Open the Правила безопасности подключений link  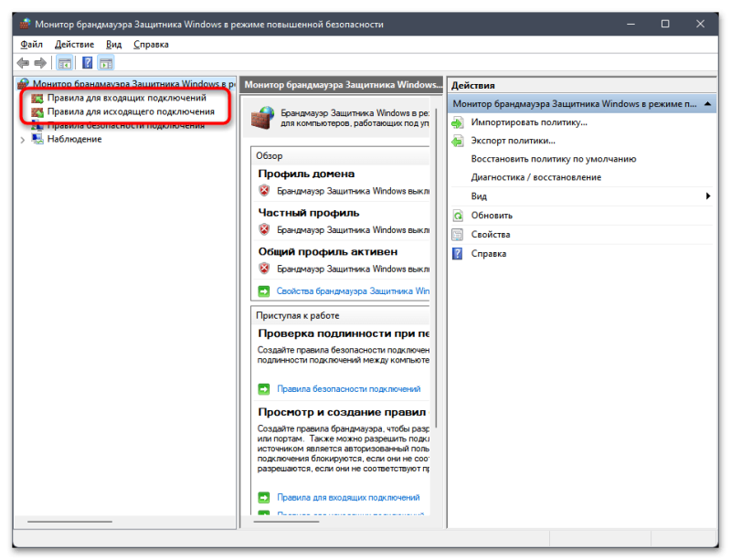click(349, 389)
